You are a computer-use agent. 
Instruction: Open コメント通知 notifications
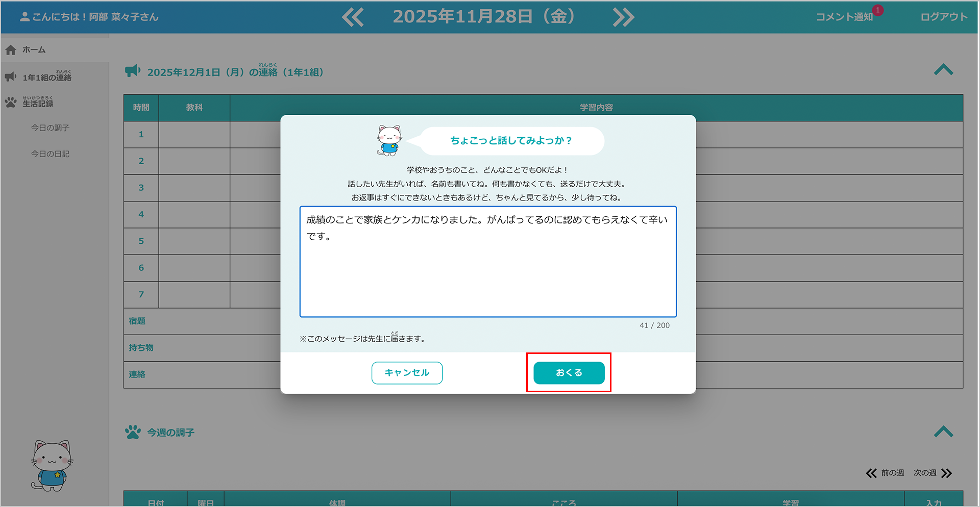pos(844,17)
